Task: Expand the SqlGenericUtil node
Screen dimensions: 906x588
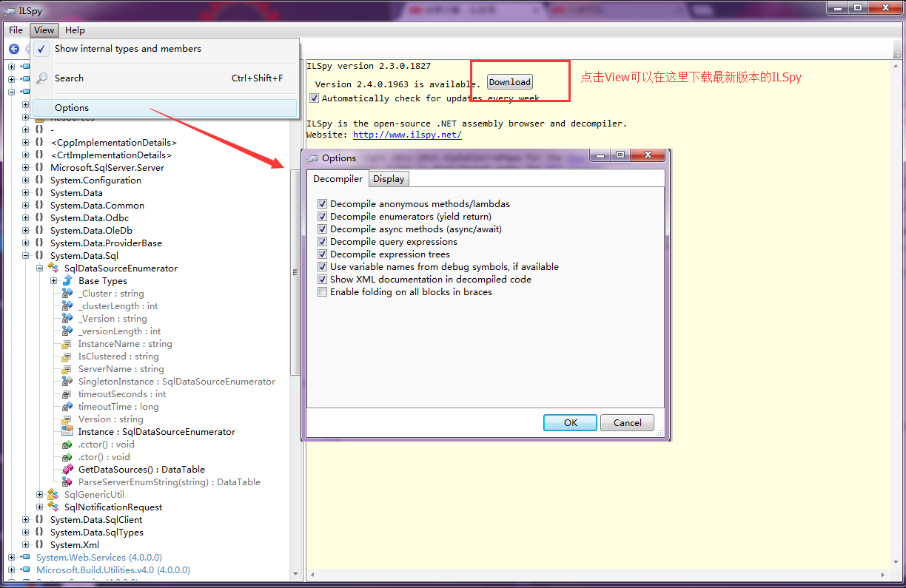Action: [x=39, y=494]
